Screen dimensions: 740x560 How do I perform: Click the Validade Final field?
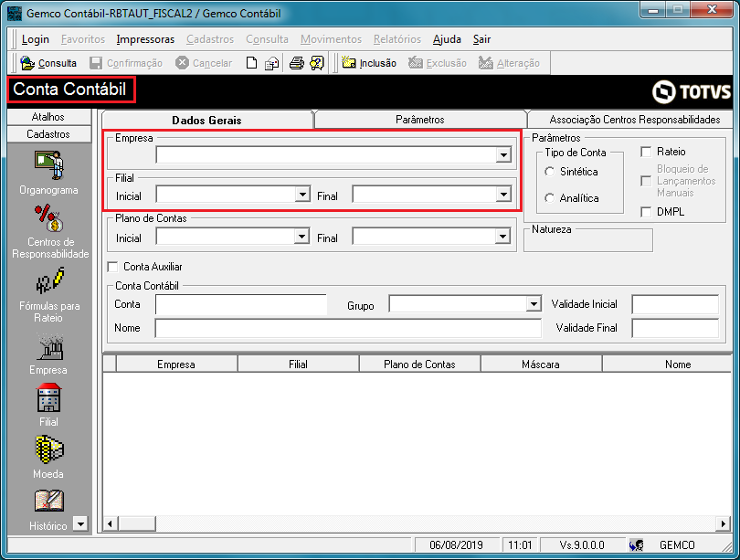click(x=675, y=328)
